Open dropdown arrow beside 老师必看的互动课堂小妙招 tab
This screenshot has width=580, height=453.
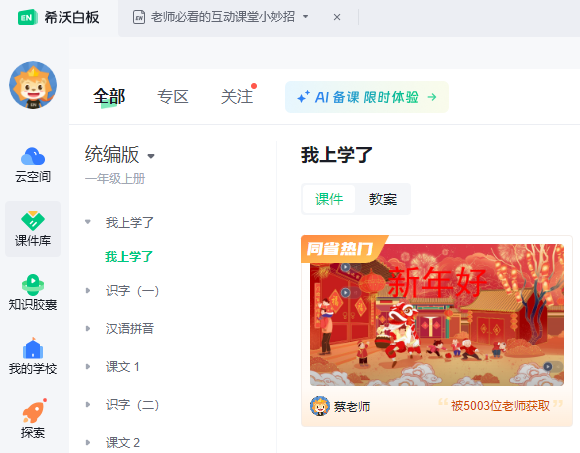[x=306, y=17]
